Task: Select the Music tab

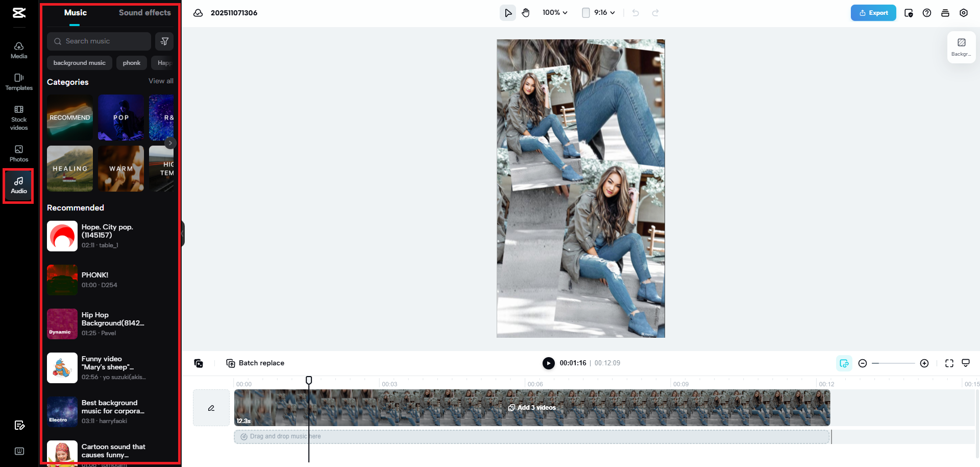Action: tap(75, 12)
